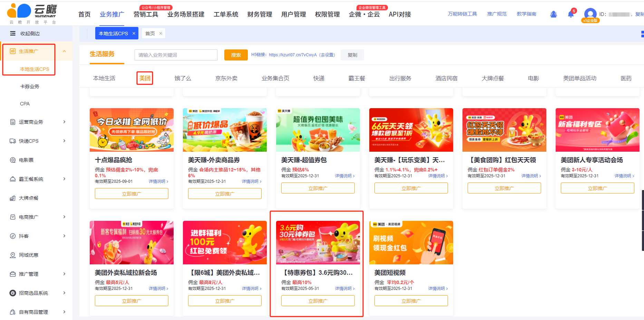The height and width of the screenshot is (320, 644).
Task: Expand the 推广管理 sidebar menu
Action: coord(64,274)
